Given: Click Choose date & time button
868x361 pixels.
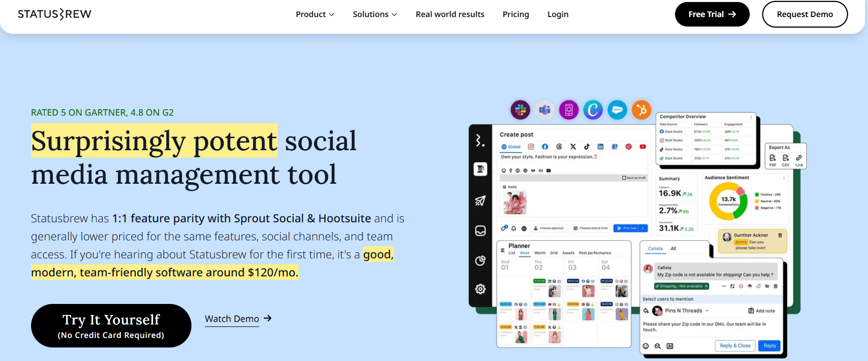Looking at the screenshot, I should point(590,228).
